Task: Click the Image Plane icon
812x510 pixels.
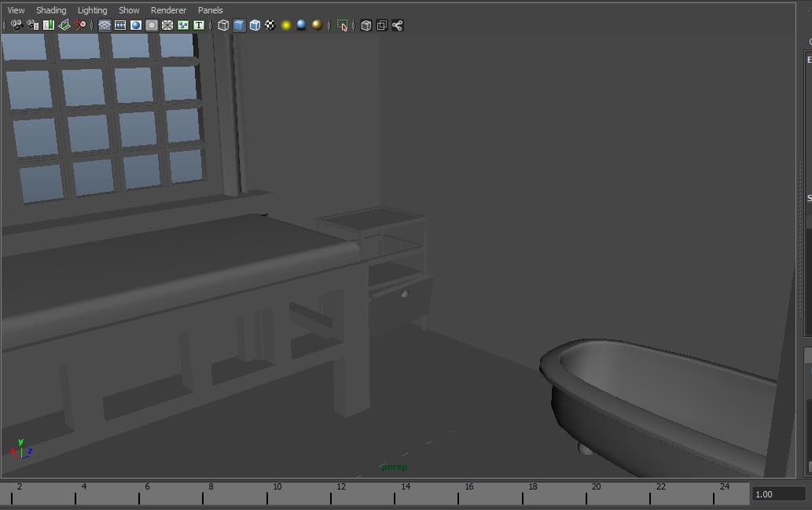Action: tap(64, 25)
